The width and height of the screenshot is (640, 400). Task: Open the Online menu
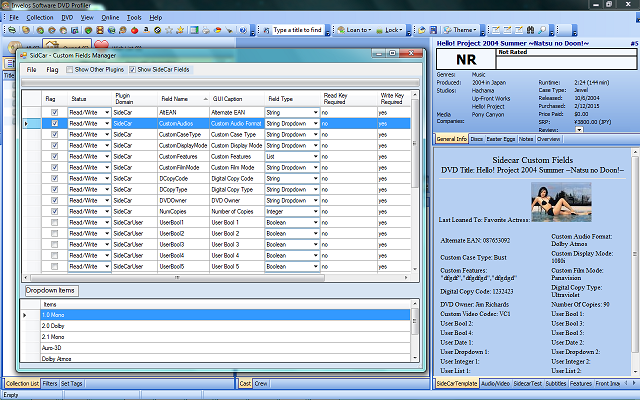(x=110, y=18)
